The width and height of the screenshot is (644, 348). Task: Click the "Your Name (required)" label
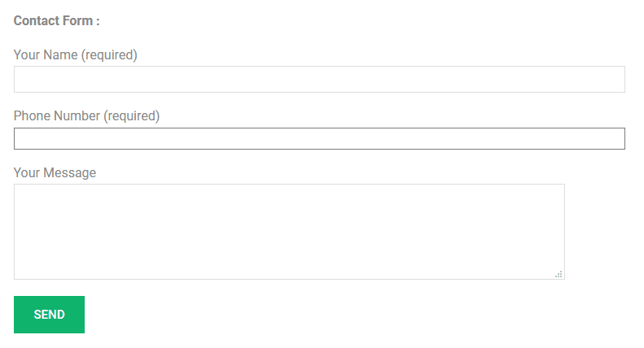(76, 55)
